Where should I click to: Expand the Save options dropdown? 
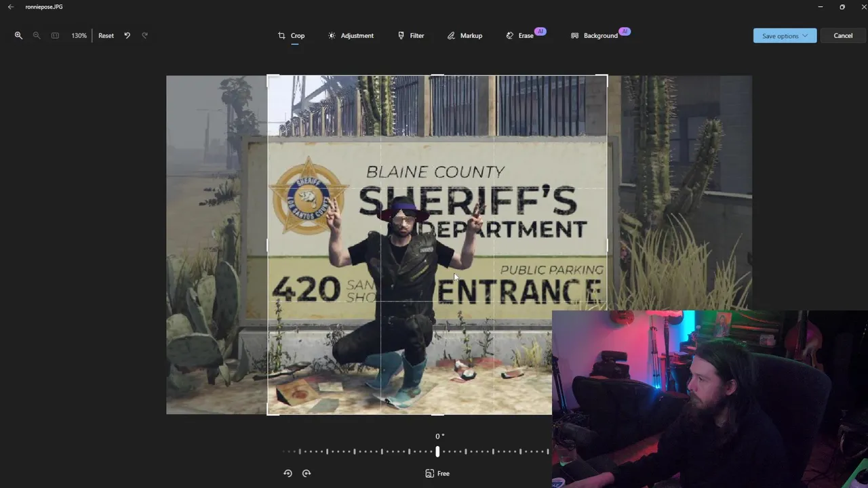pyautogui.click(x=785, y=35)
